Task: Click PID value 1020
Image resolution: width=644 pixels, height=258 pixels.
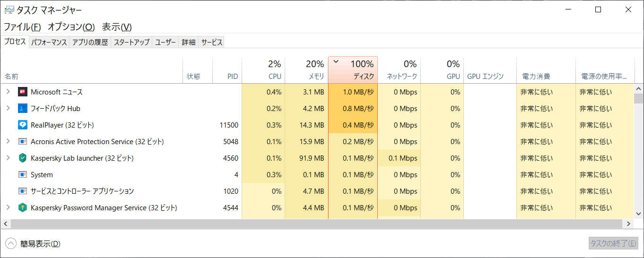Action: coord(231,191)
